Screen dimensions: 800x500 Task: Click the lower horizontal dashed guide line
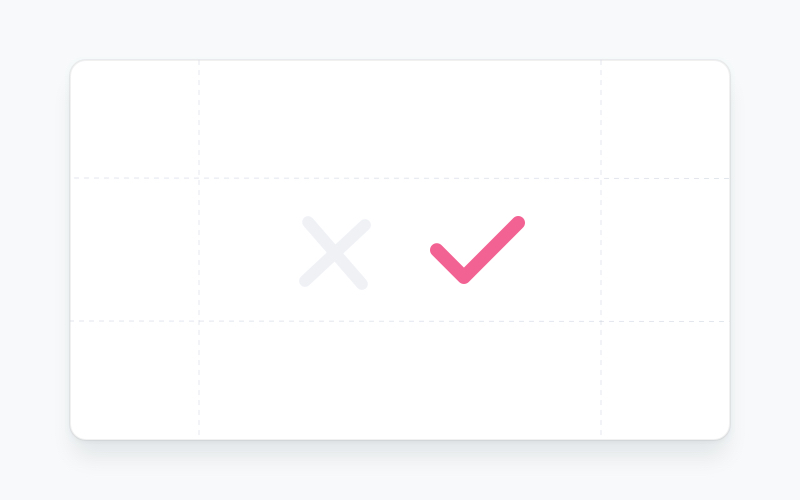(x=400, y=321)
